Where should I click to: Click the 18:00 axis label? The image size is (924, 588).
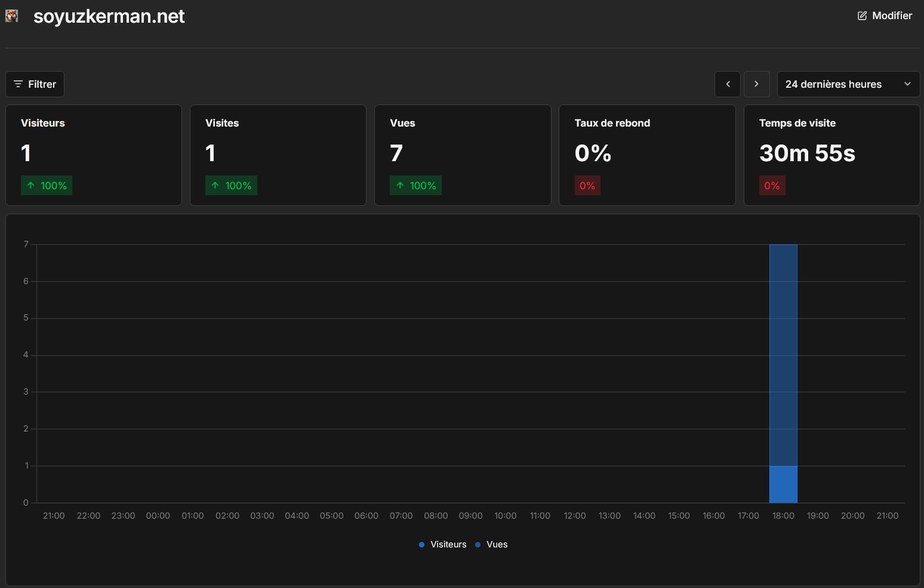(783, 516)
